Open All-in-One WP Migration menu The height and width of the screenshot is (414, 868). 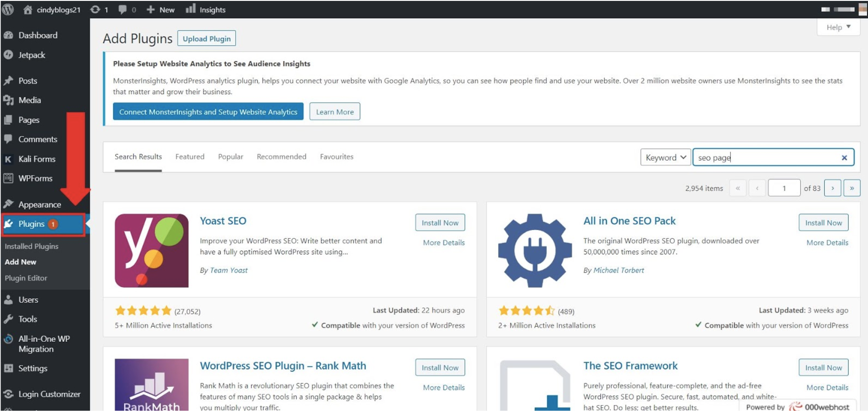pyautogui.click(x=44, y=344)
